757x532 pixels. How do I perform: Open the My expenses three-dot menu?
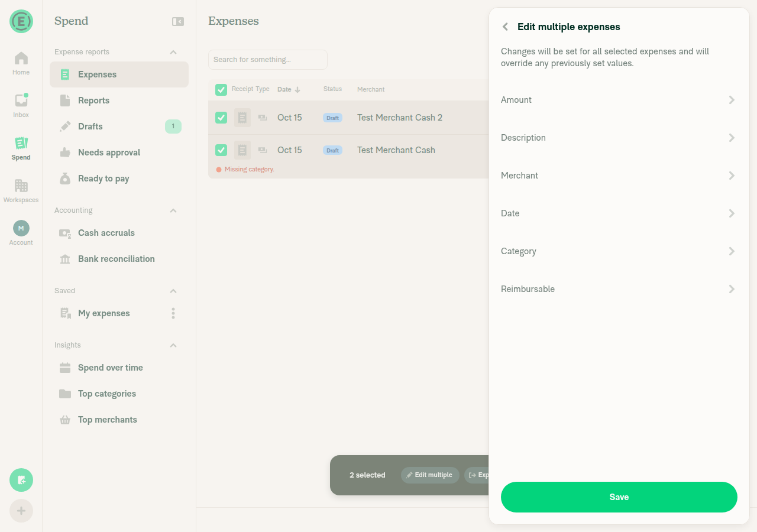tap(173, 313)
